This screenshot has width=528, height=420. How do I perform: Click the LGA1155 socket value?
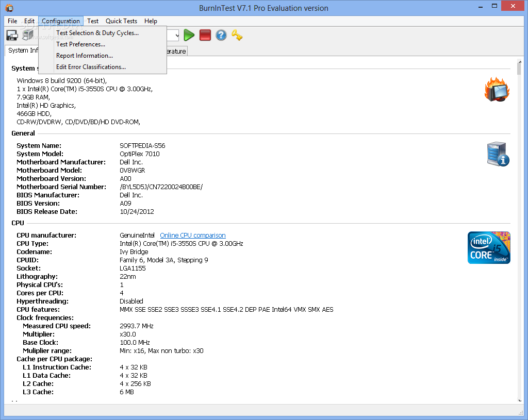[133, 268]
